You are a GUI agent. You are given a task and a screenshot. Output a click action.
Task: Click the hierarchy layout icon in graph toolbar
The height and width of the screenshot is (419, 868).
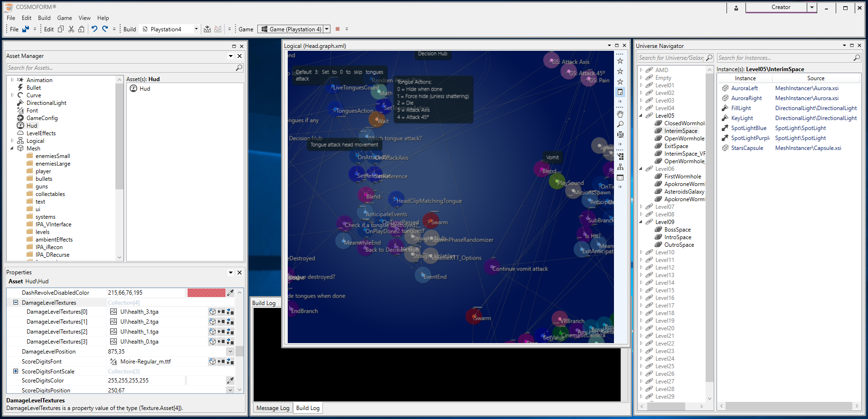point(620,167)
